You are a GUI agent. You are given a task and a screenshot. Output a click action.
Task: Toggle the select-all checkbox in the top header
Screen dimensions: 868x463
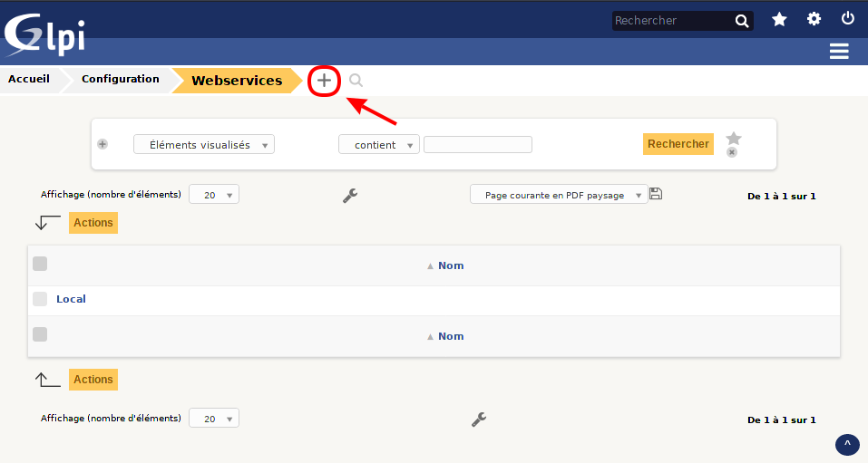click(40, 265)
